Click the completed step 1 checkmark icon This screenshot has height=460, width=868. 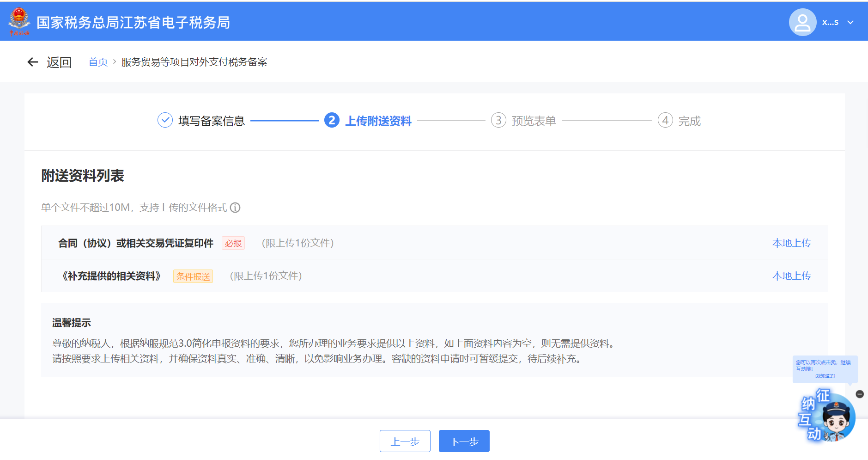coord(165,120)
